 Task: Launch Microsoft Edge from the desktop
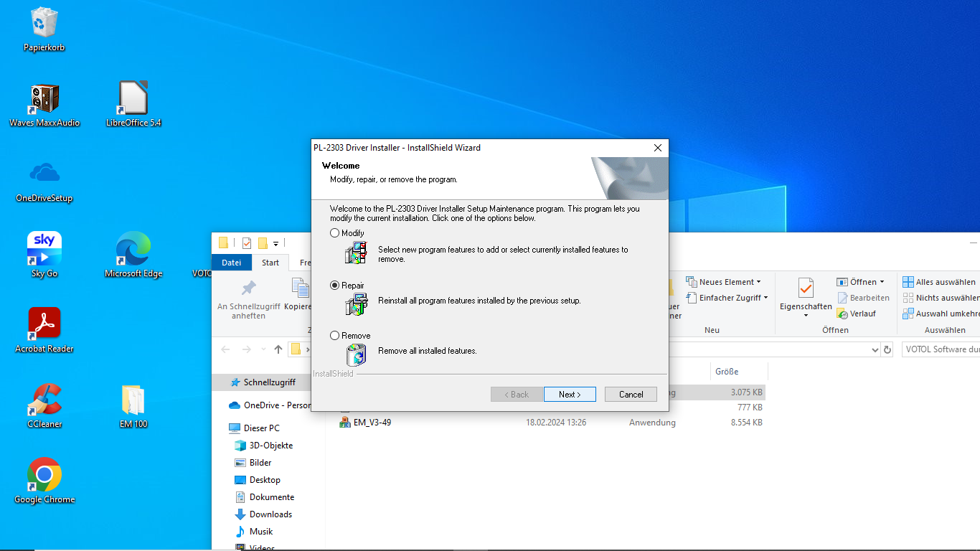click(x=133, y=250)
